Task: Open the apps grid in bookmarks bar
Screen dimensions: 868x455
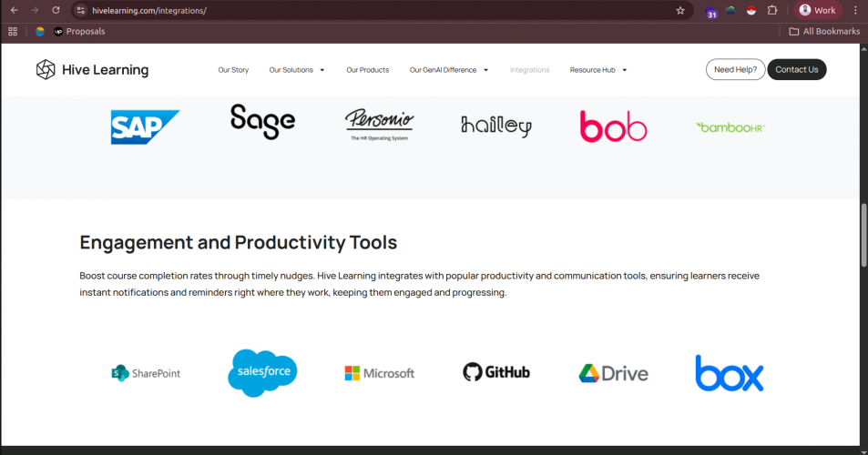Action: 13,32
